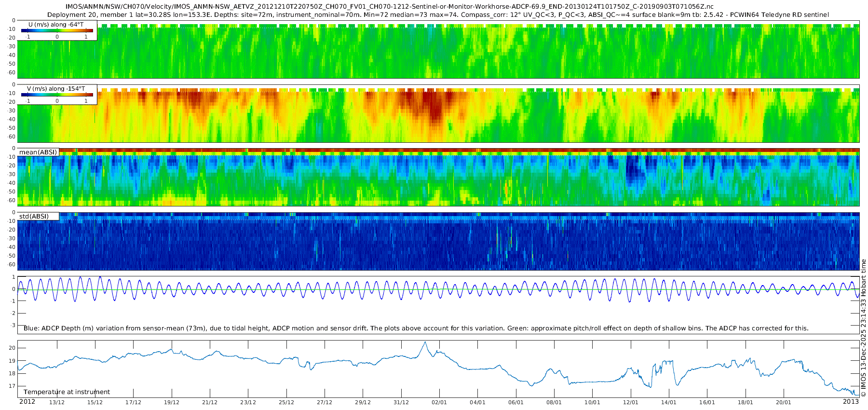This screenshot has height=410, width=868.
Task: Click the 19/12 date tick label
Action: tap(171, 403)
